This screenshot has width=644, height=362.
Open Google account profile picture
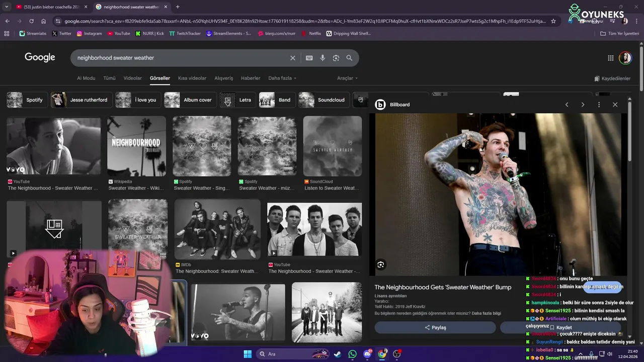625,58
